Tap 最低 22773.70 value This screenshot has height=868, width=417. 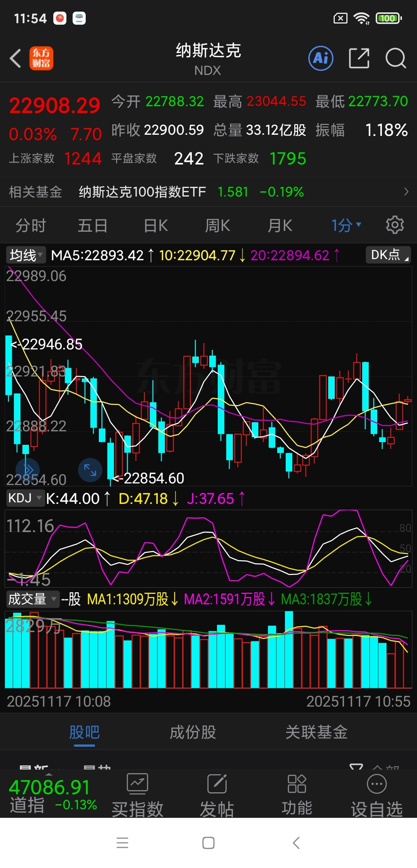pyautogui.click(x=361, y=102)
